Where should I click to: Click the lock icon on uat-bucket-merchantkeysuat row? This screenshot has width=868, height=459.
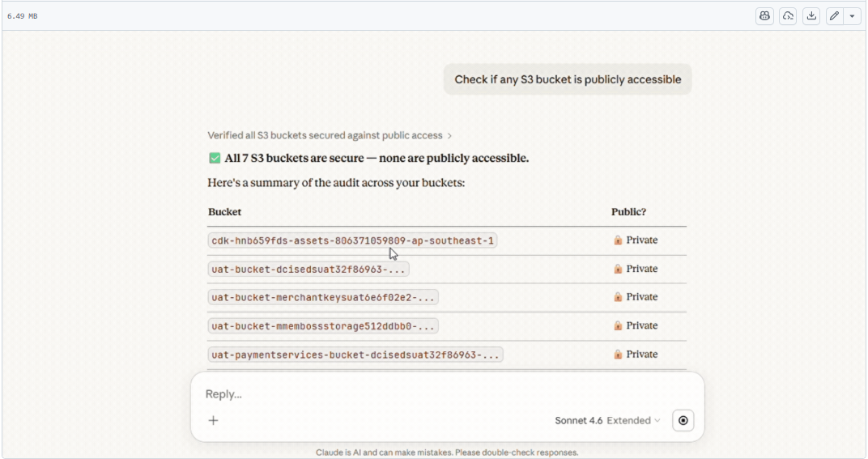618,297
